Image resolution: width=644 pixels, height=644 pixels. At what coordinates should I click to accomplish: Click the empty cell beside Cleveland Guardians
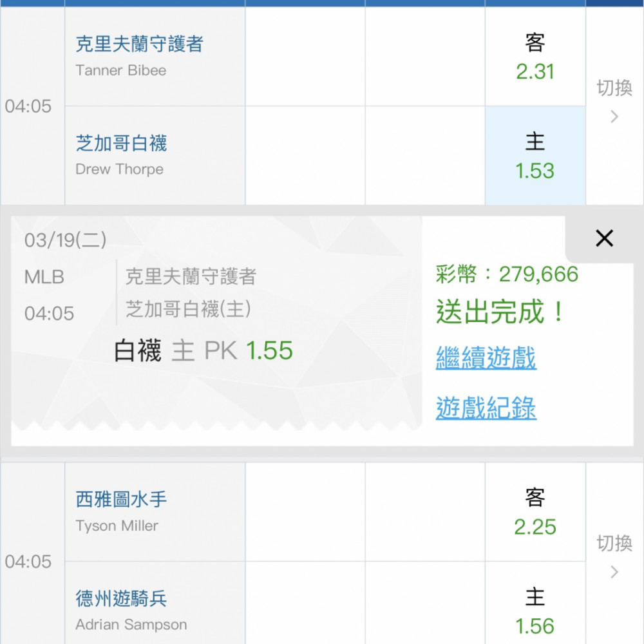click(x=305, y=57)
